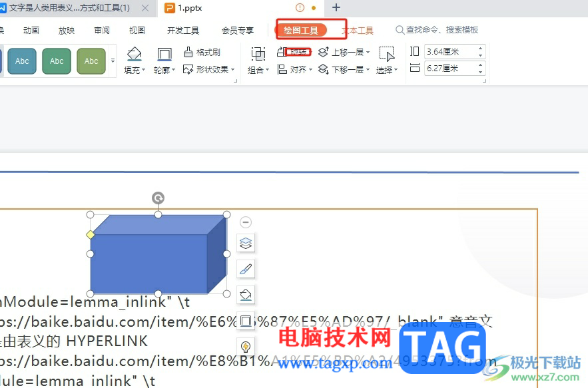
Task: Open the 选择 dropdown arrow
Action: 396,70
